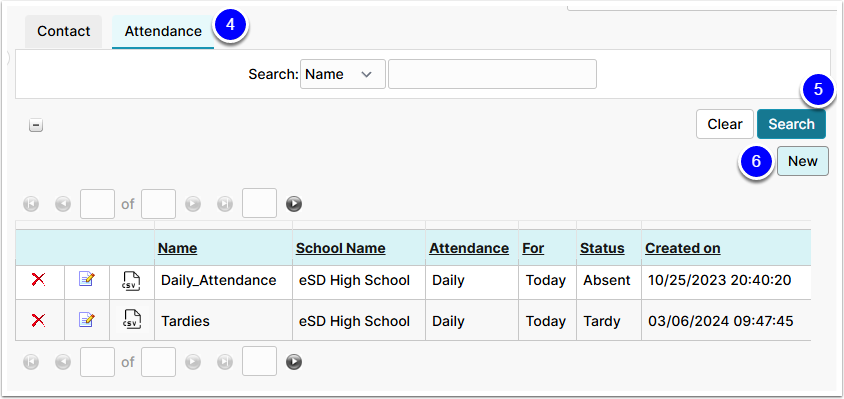This screenshot has height=399, width=844.
Task: Click the total pages field in bottom pager
Action: pyautogui.click(x=158, y=362)
